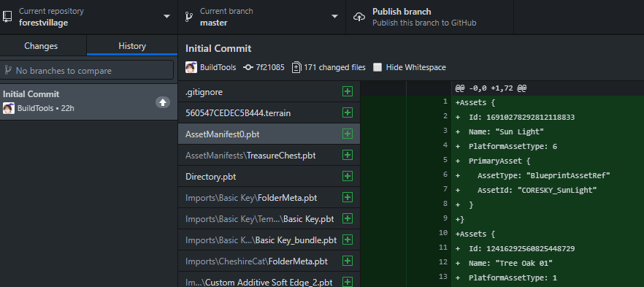644x287 pixels.
Task: Toggle the Hide Whitespace checkbox
Action: pyautogui.click(x=377, y=67)
